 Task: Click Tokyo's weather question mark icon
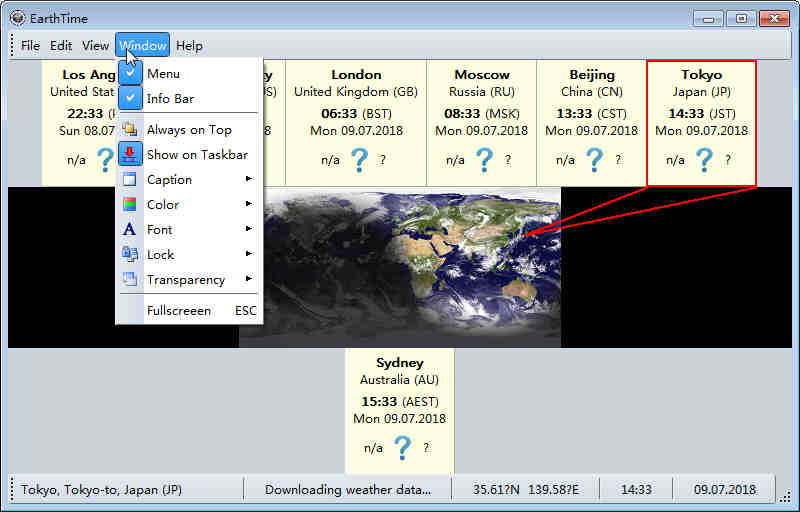[705, 160]
